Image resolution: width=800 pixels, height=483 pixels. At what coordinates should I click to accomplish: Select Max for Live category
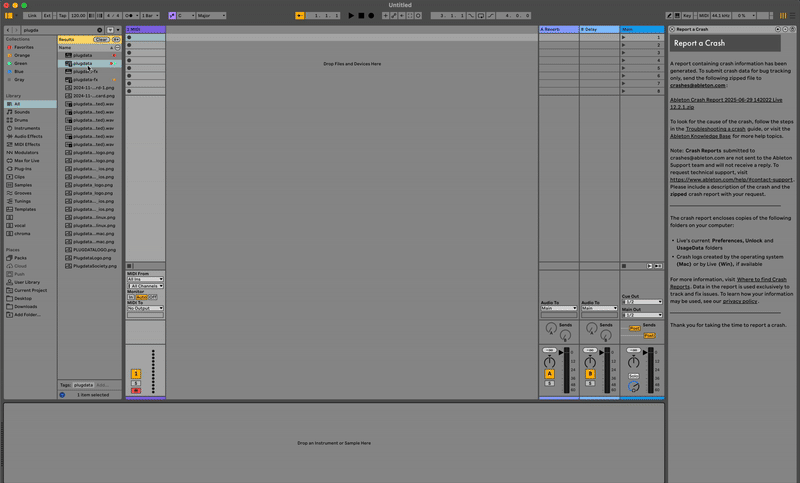point(27,161)
